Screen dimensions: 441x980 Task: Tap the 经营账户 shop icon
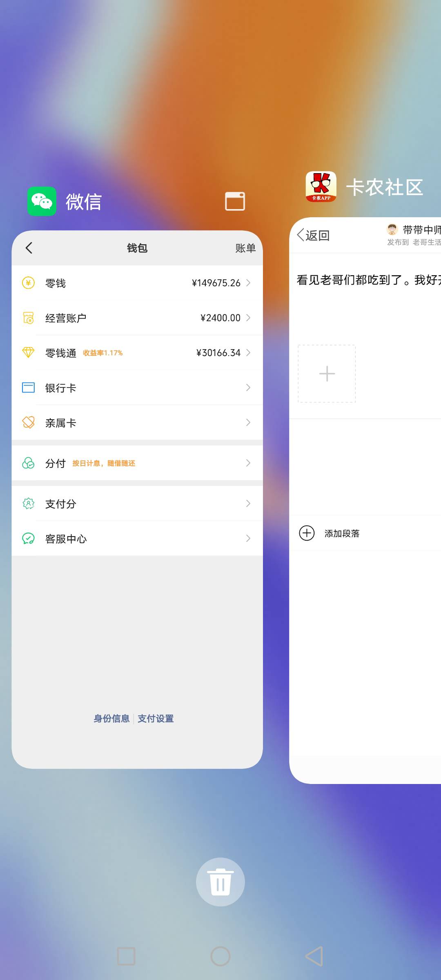point(28,318)
